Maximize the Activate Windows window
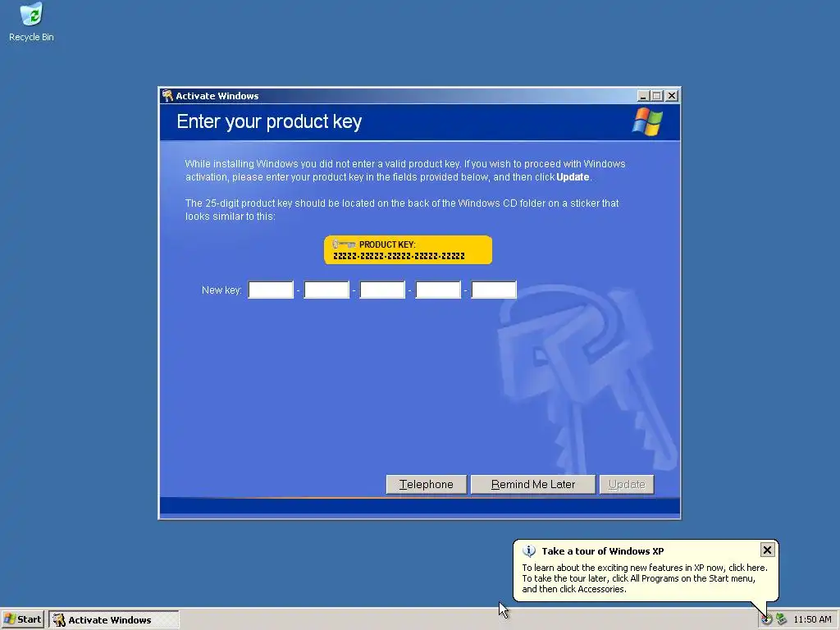840x630 pixels. click(657, 96)
